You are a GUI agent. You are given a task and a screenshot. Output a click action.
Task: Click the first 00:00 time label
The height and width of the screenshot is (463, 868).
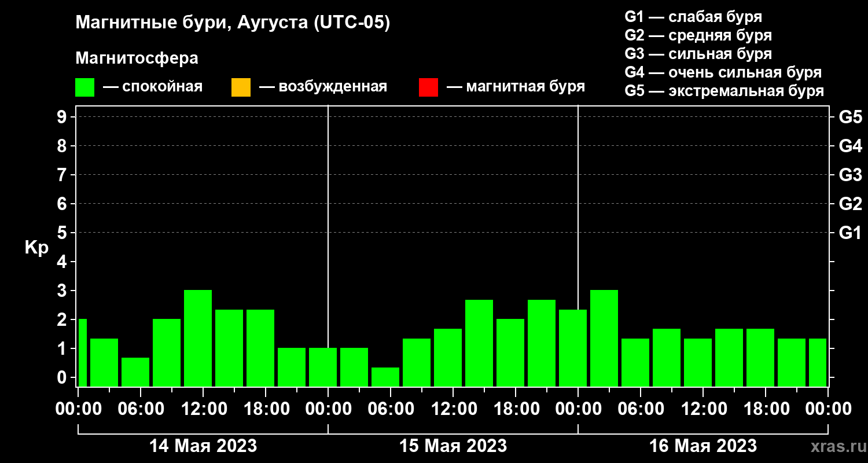[78, 409]
